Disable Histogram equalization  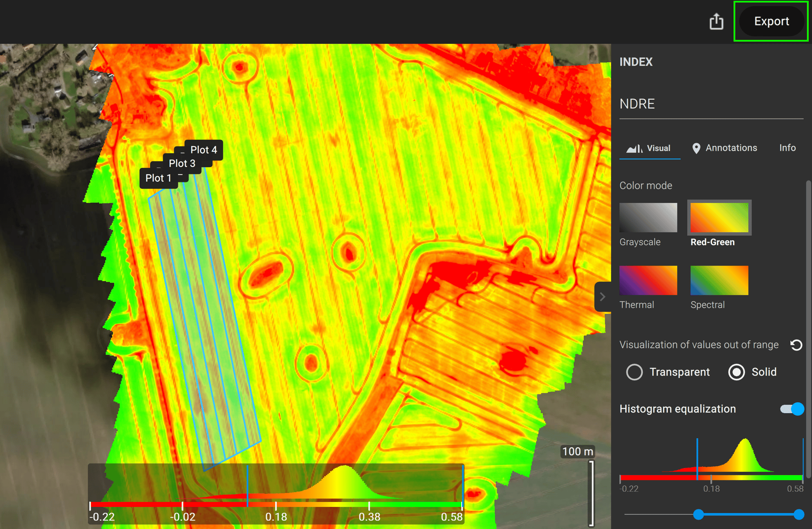pos(793,409)
